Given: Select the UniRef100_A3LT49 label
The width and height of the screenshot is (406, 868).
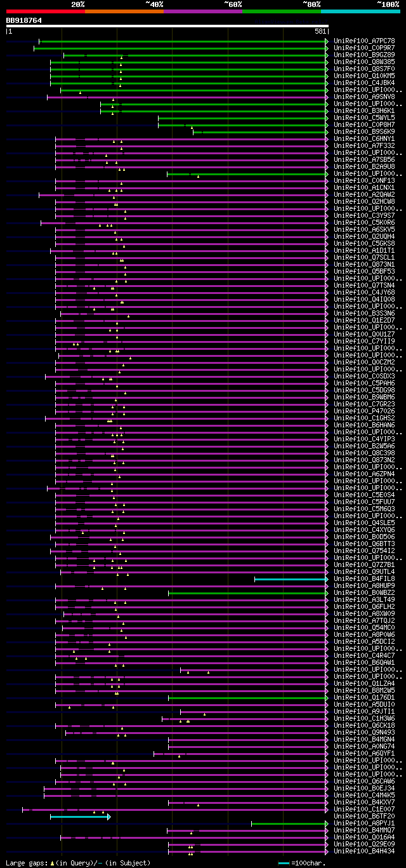Looking at the screenshot, I should tap(364, 599).
